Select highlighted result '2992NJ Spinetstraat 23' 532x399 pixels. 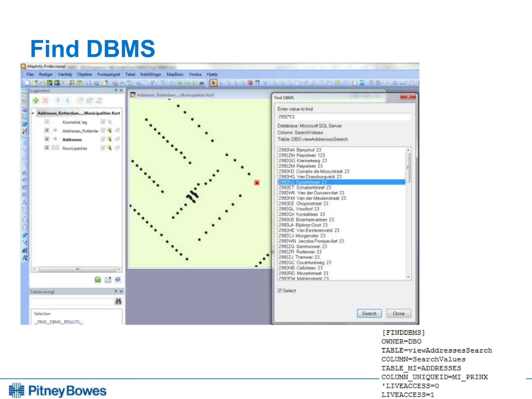tap(342, 182)
